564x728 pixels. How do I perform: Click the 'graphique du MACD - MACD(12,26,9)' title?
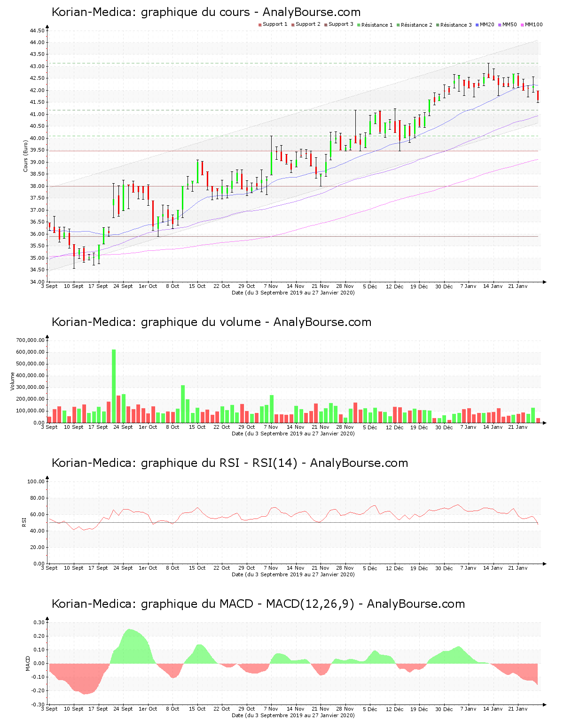click(x=258, y=604)
